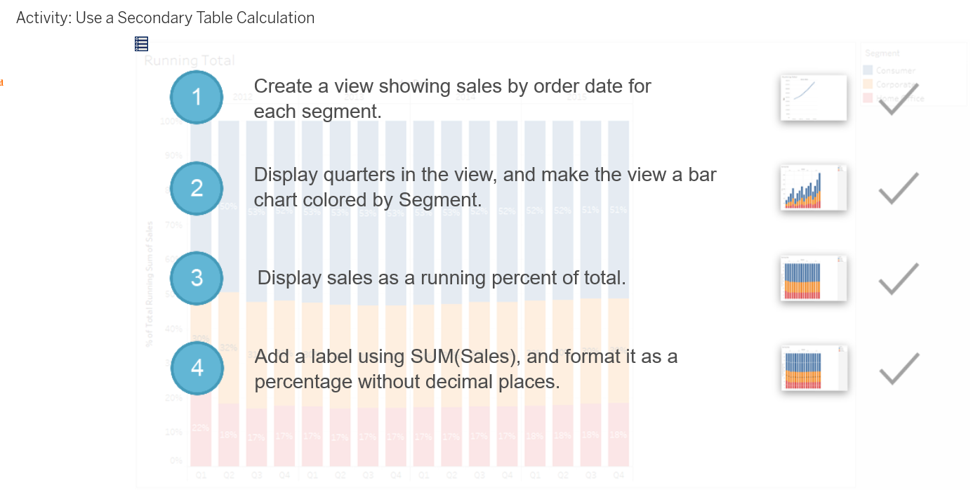Viewport: 980px width, 490px height.
Task: Click the 'Display quarters in the view' instruction
Action: 485,187
